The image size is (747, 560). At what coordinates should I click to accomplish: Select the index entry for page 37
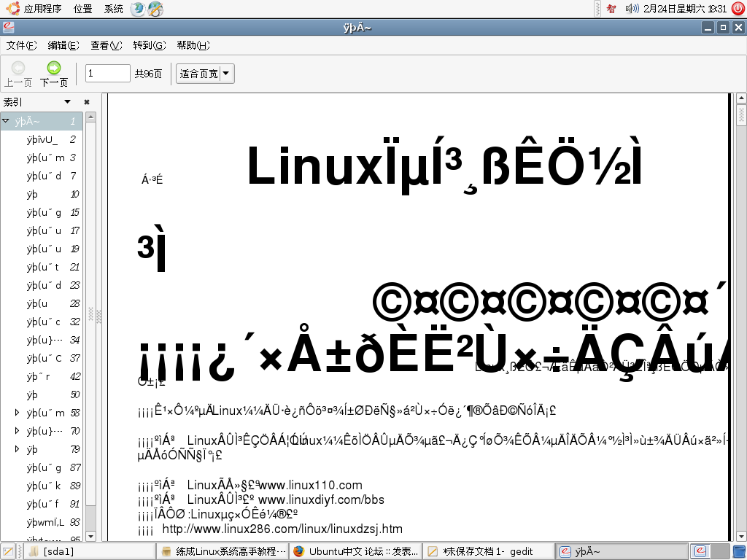42,358
